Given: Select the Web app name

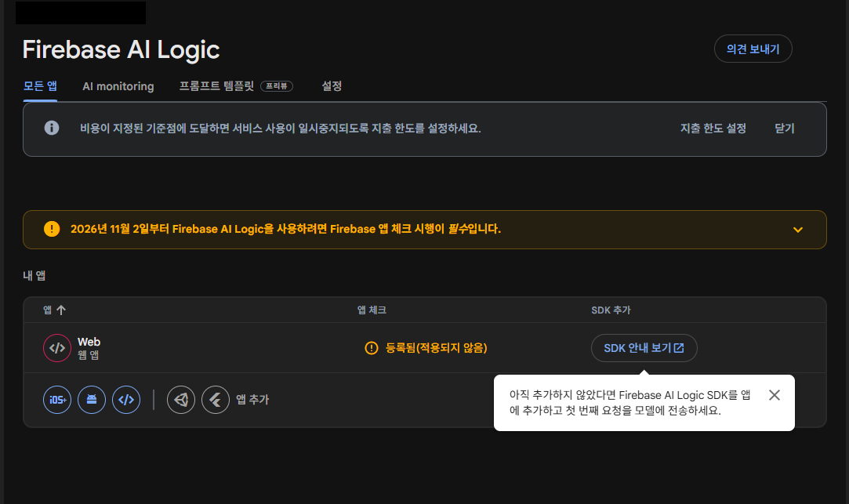Looking at the screenshot, I should coord(89,342).
